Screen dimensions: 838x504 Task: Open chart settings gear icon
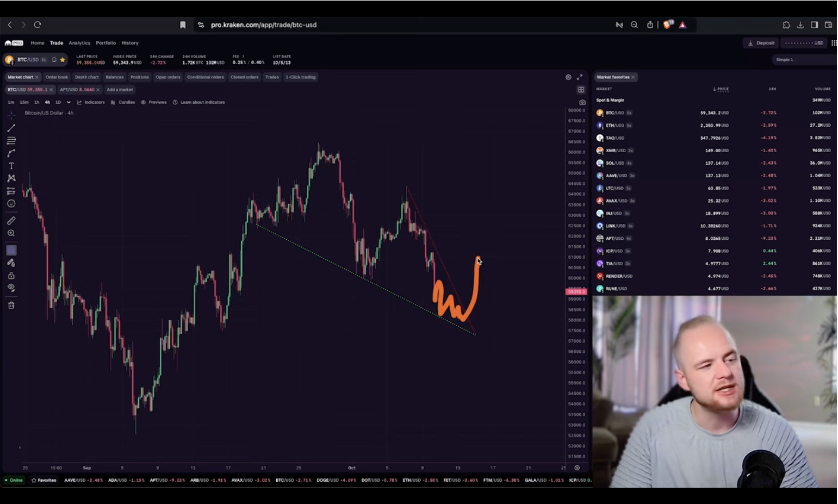tap(568, 77)
